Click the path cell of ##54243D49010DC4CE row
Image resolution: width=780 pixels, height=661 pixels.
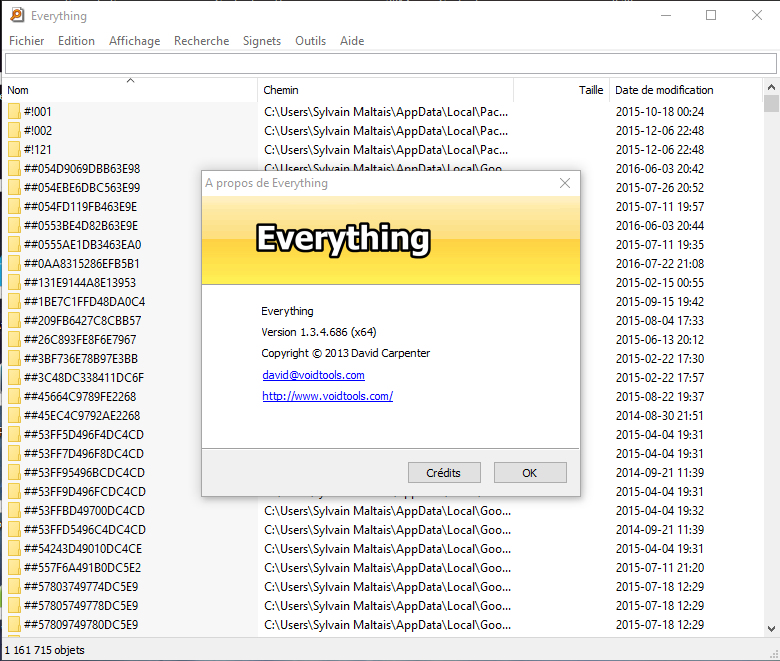point(388,549)
